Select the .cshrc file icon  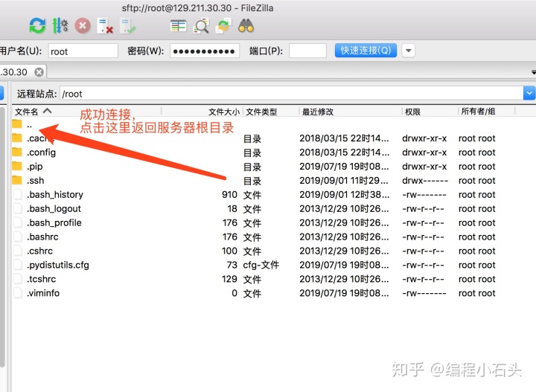tap(17, 251)
